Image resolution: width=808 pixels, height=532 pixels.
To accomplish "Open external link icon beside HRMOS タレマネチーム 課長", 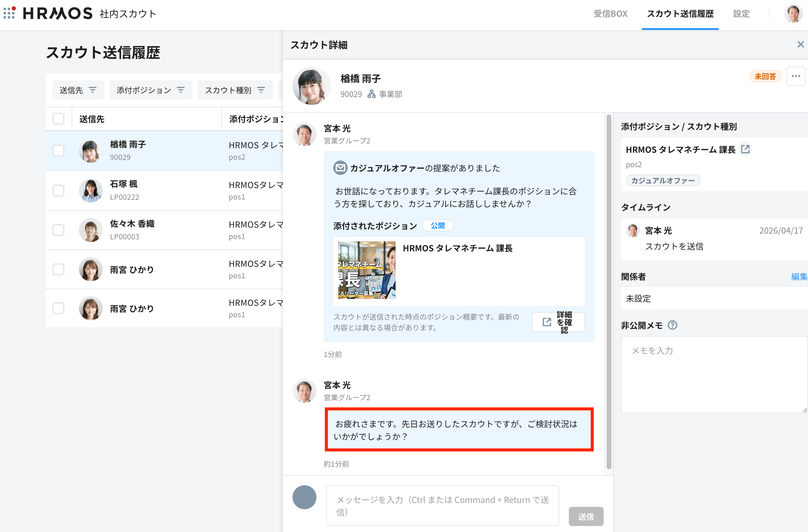I will (746, 149).
